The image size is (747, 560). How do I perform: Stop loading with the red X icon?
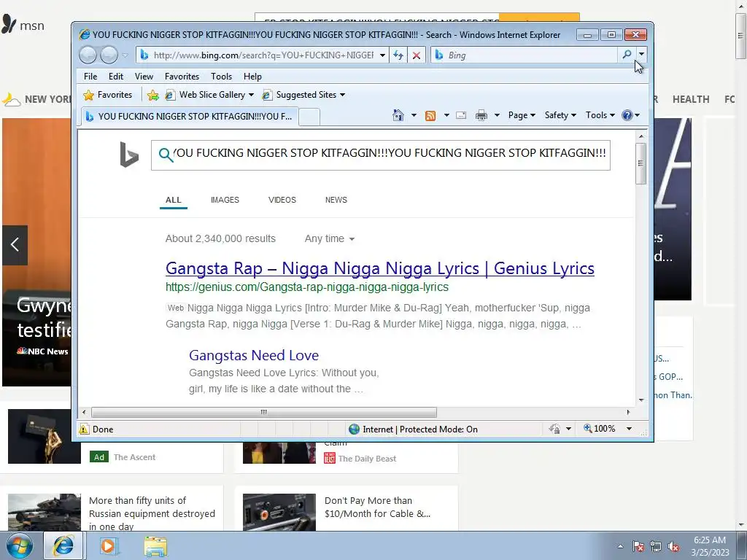[x=417, y=55]
